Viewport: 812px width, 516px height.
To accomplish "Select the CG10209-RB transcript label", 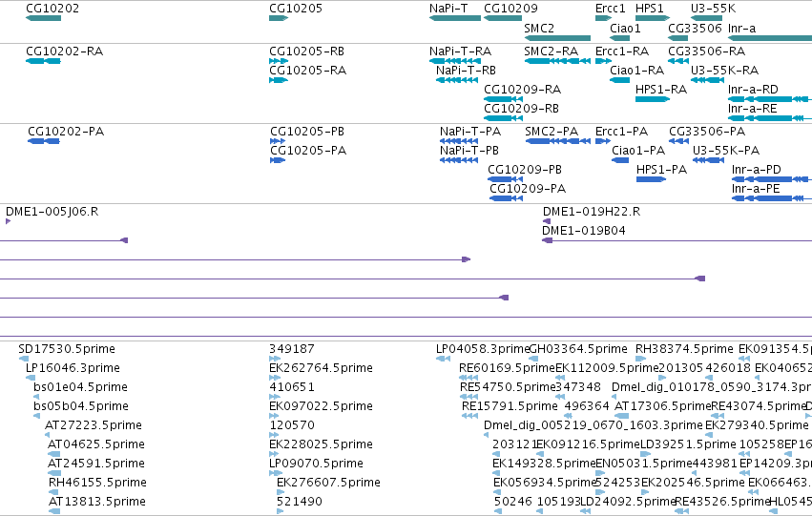I will pos(522,109).
